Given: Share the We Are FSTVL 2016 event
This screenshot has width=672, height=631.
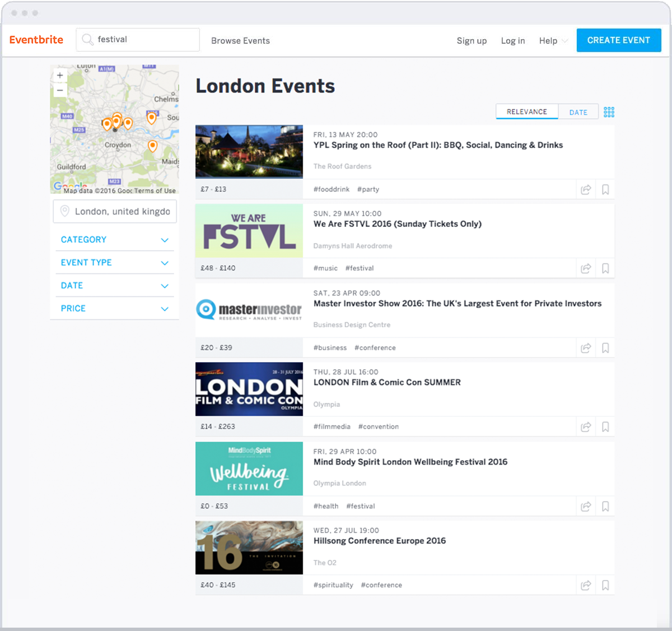Looking at the screenshot, I should 586,268.
